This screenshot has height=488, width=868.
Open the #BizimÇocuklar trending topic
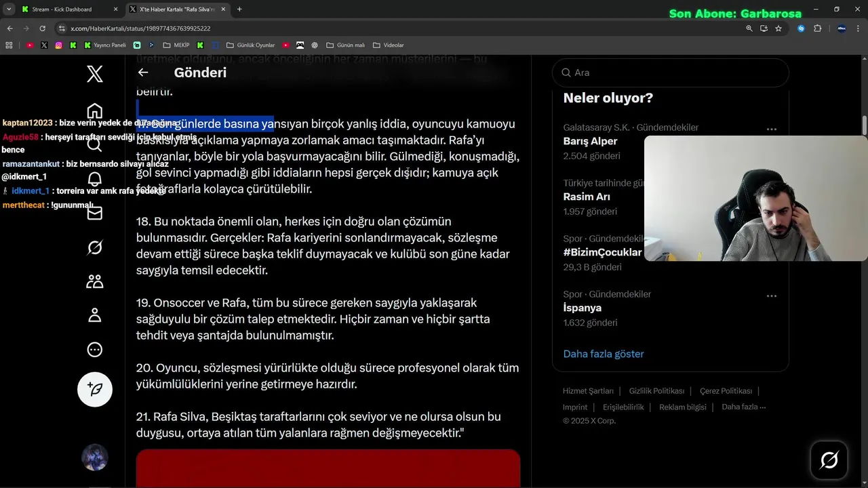coord(602,252)
